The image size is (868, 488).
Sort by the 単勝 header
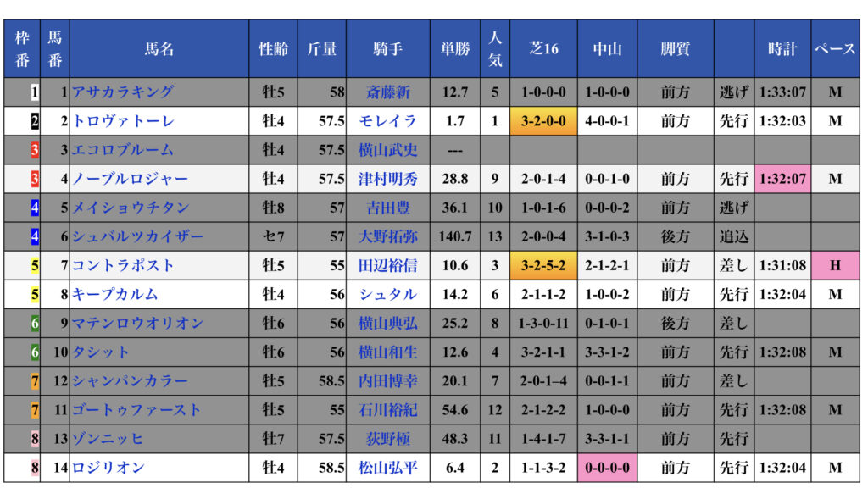pyautogui.click(x=455, y=49)
